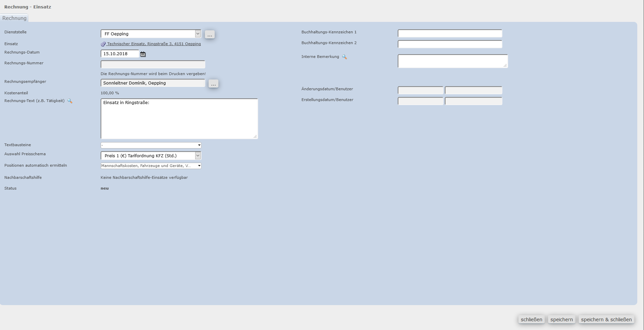This screenshot has height=330, width=644.
Task: Switch to the Rechnung tab
Action: [14, 18]
